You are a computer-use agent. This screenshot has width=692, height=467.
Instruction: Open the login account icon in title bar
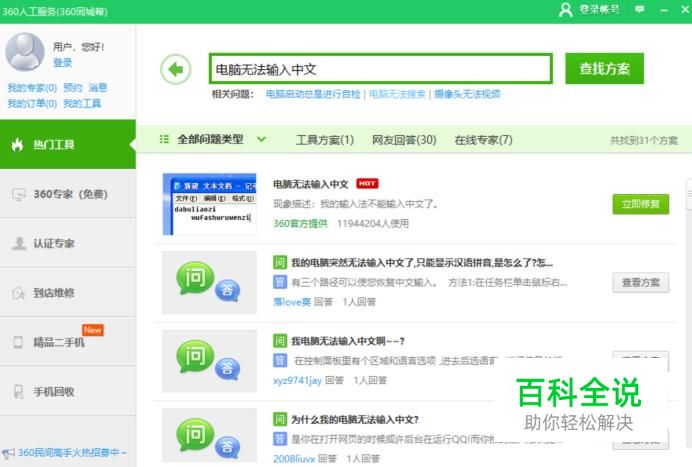(x=565, y=9)
